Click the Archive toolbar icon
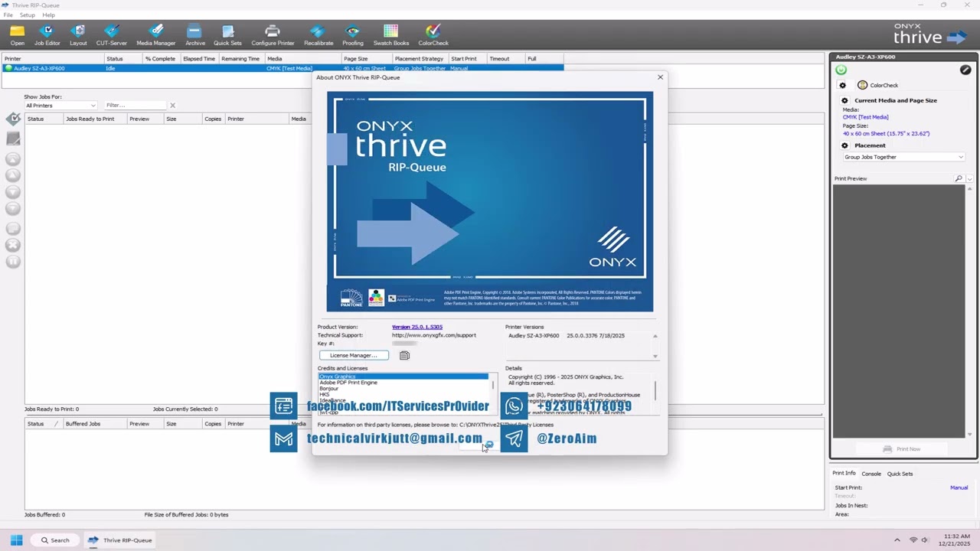Viewport: 980px width, 551px height. click(194, 35)
